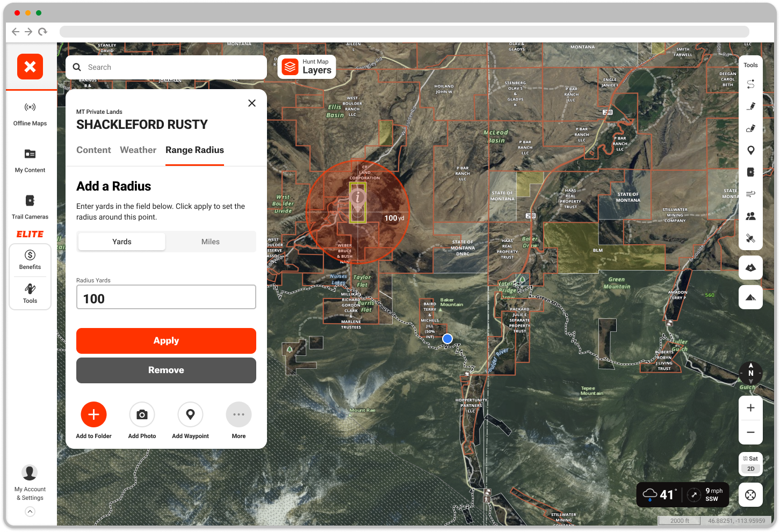Remove the radius

(x=166, y=370)
